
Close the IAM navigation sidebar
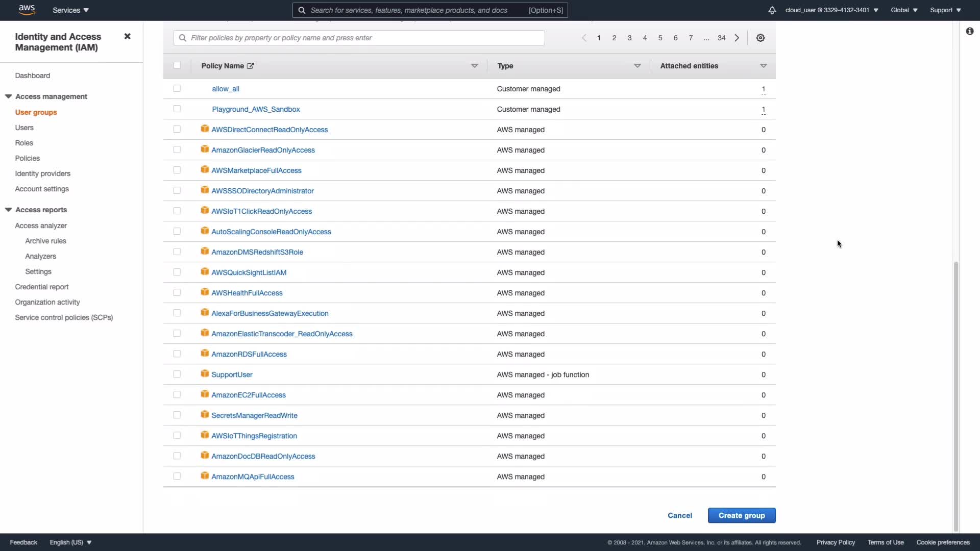click(x=127, y=36)
